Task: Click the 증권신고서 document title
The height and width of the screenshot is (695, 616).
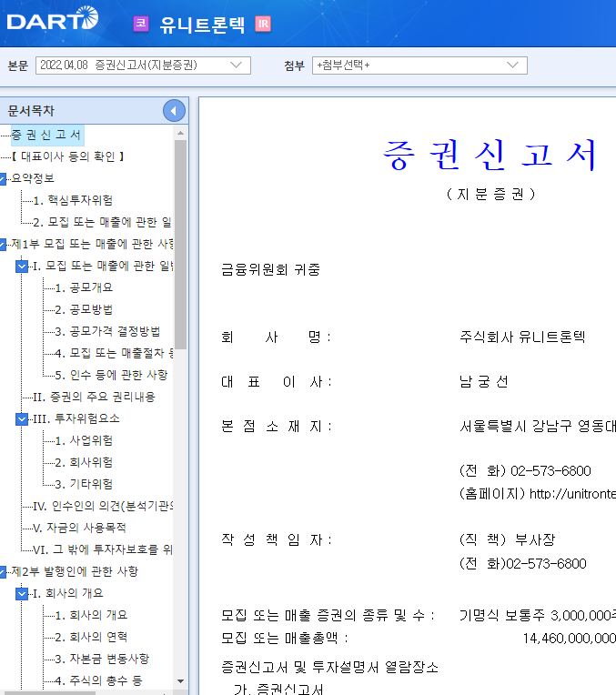Action: click(x=490, y=156)
